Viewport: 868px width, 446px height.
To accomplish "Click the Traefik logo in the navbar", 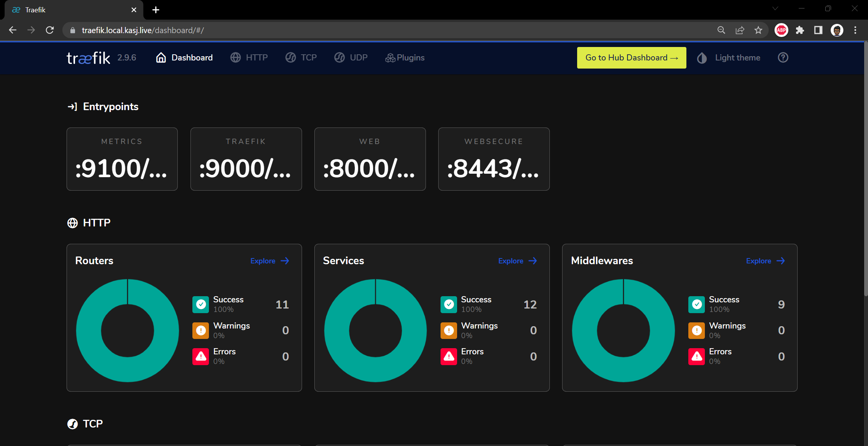I will coord(88,57).
